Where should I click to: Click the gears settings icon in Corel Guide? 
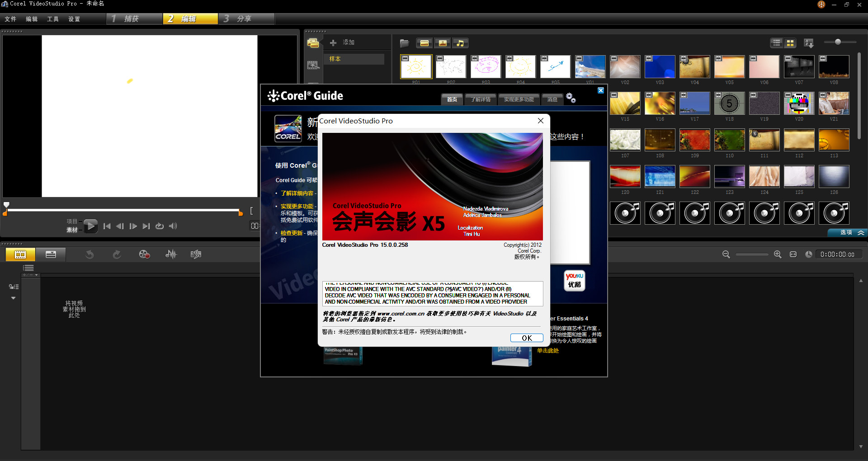(x=571, y=98)
